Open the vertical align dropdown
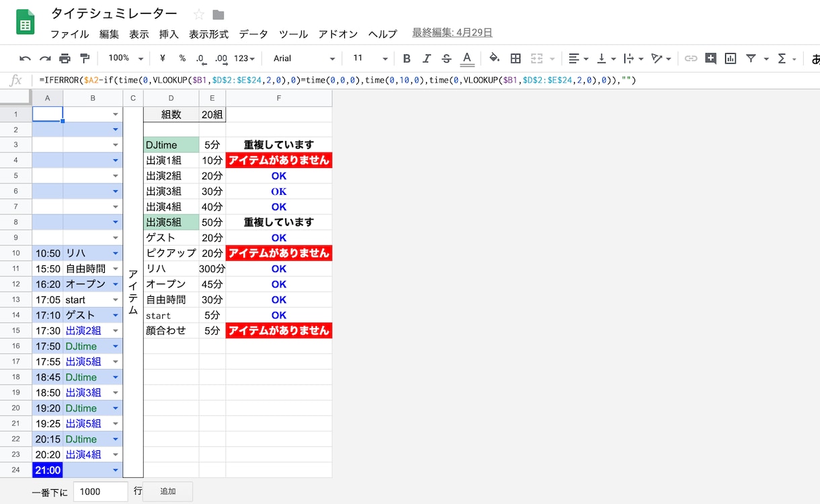Screen dimensions: 820x504 click(606, 58)
